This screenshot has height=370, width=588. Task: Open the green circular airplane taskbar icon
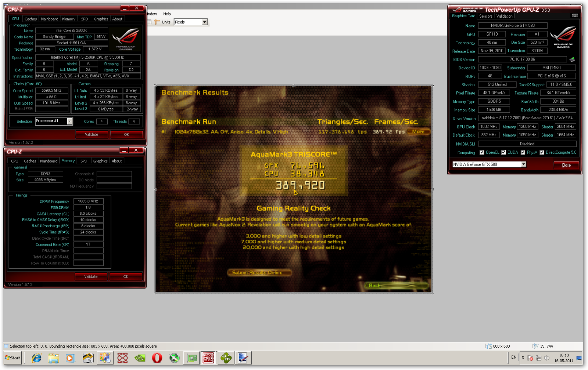click(x=174, y=358)
